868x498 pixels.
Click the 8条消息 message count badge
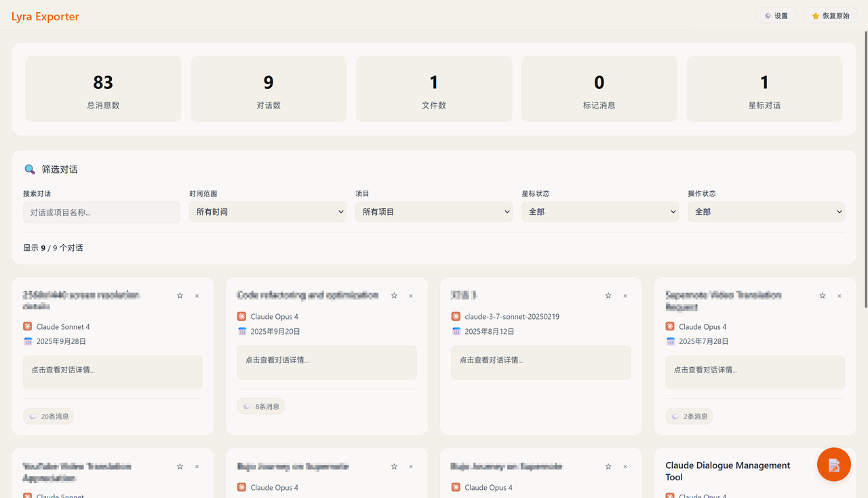(x=261, y=406)
